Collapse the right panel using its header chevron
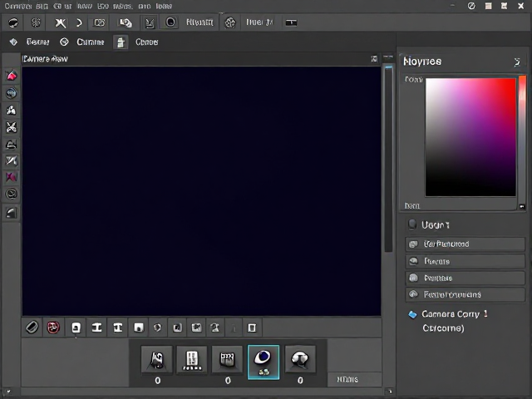The image size is (532, 399). (517, 62)
